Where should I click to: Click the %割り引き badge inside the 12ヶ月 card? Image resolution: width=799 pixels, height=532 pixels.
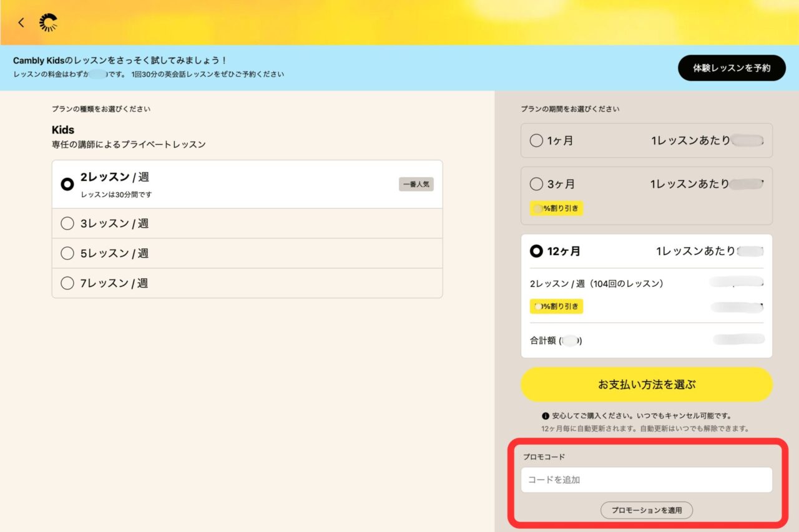click(x=556, y=306)
